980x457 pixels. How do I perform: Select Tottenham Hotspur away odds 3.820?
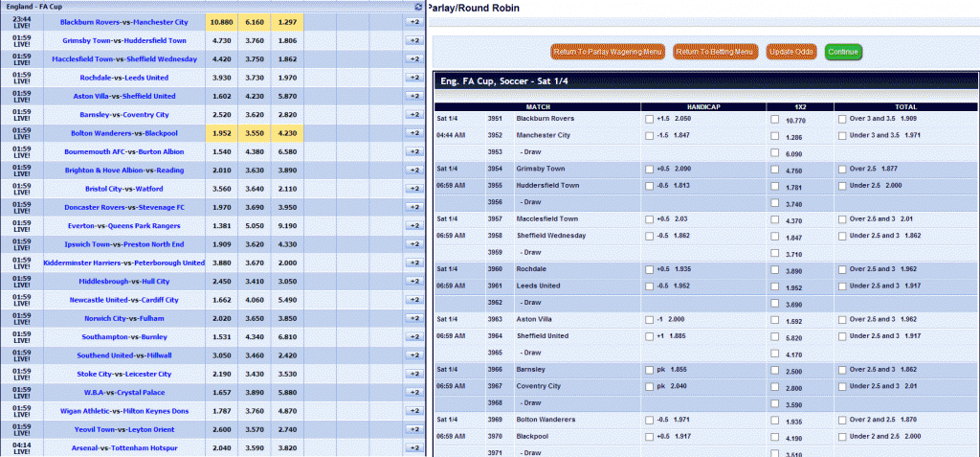pos(287,448)
